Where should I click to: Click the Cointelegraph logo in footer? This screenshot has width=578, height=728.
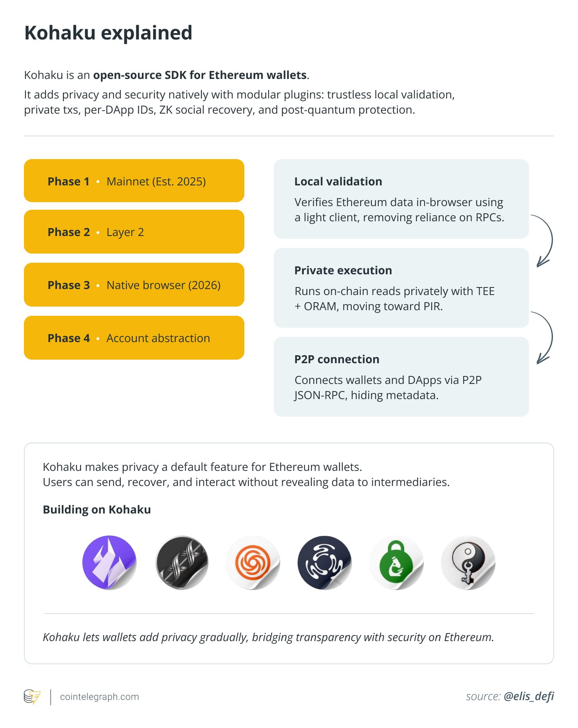point(32,697)
